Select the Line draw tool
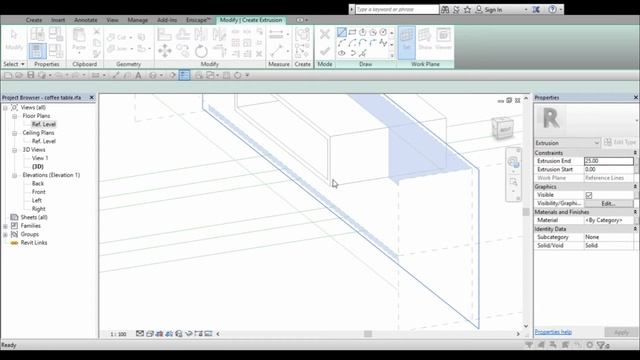The image size is (640, 360). coord(342,32)
